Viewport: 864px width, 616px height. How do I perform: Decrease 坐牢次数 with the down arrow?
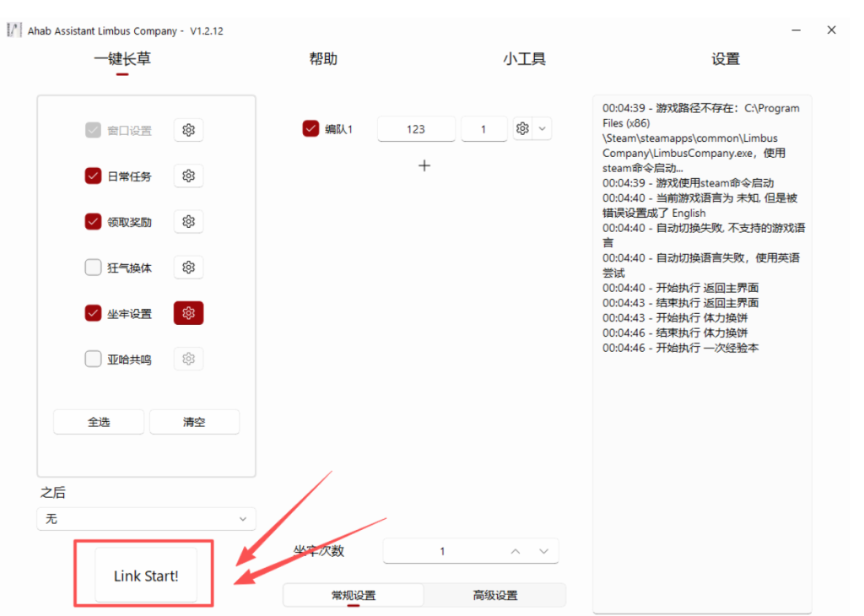[x=544, y=551]
